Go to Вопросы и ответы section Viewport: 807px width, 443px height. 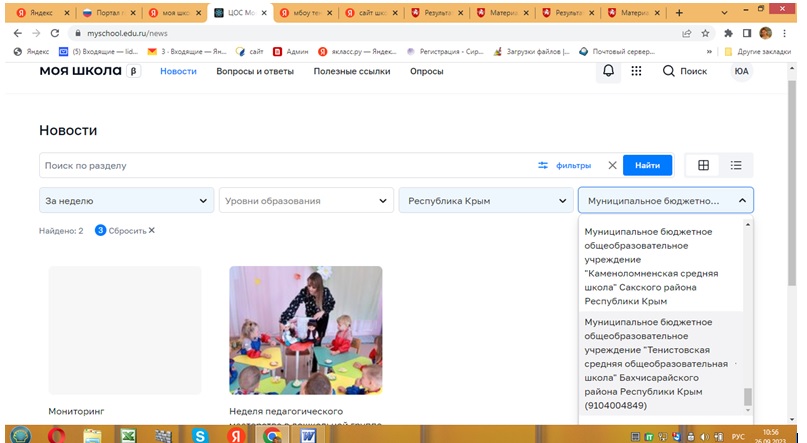click(x=255, y=71)
